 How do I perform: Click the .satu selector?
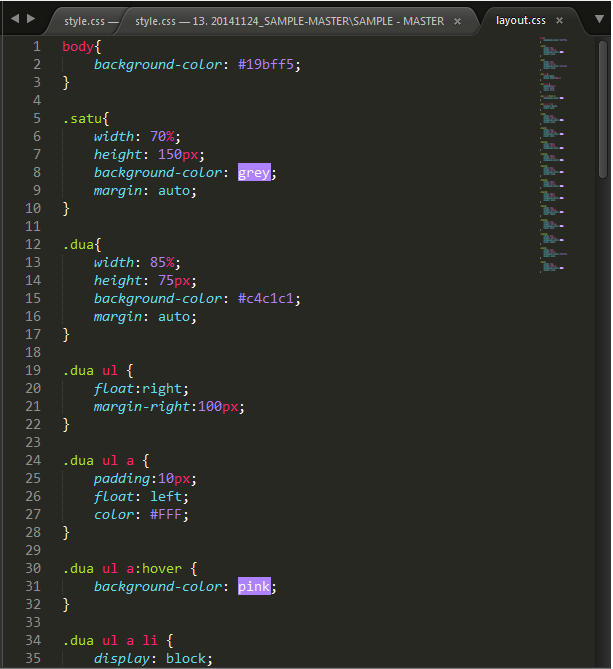tap(82, 119)
